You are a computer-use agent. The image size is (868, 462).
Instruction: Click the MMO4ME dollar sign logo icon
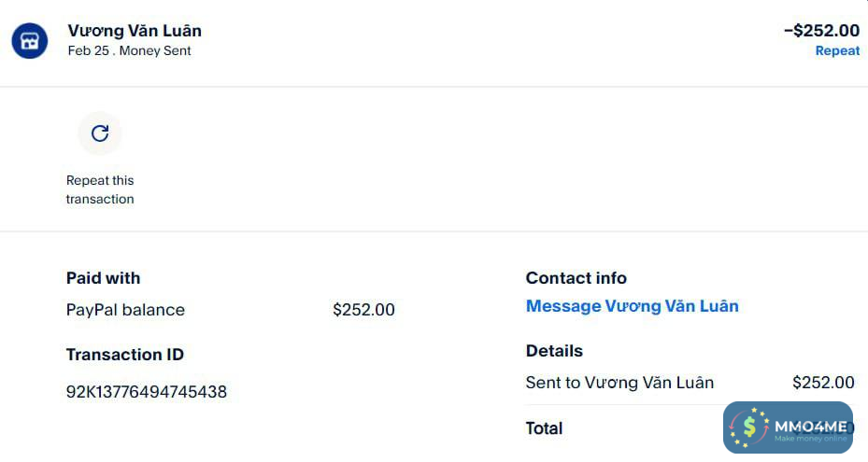[x=749, y=427]
